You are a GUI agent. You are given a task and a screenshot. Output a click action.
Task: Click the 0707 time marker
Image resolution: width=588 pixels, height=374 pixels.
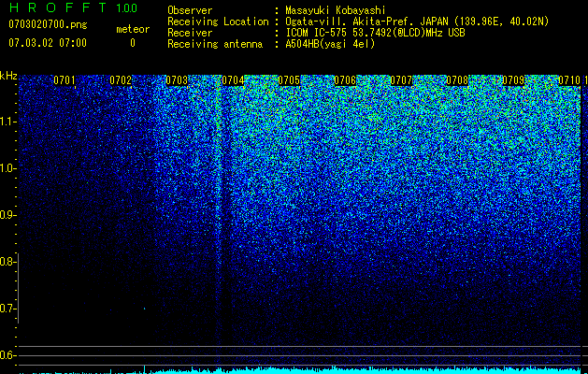(401, 80)
